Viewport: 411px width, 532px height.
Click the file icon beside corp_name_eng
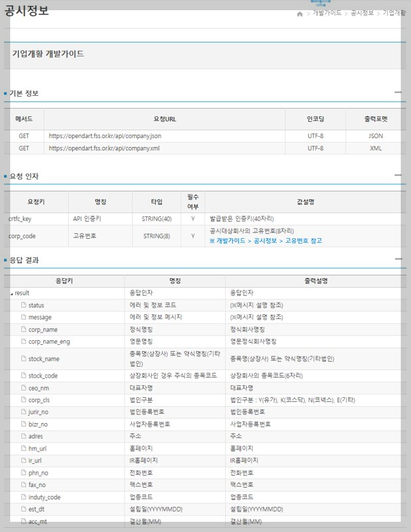click(23, 341)
